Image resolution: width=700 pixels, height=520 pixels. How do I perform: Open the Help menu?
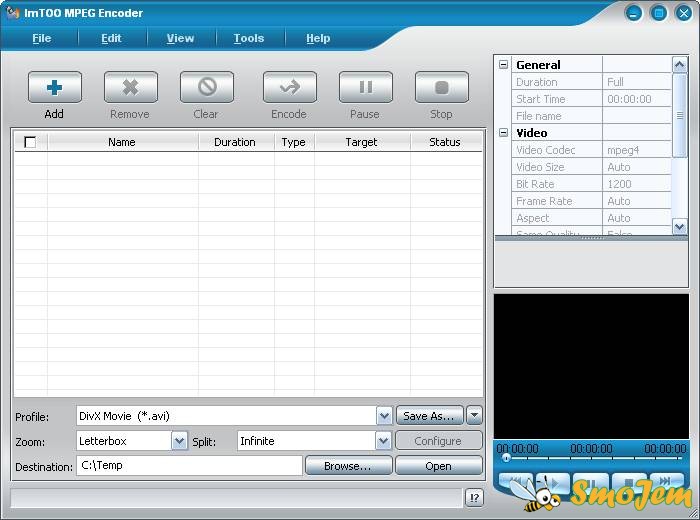[318, 38]
